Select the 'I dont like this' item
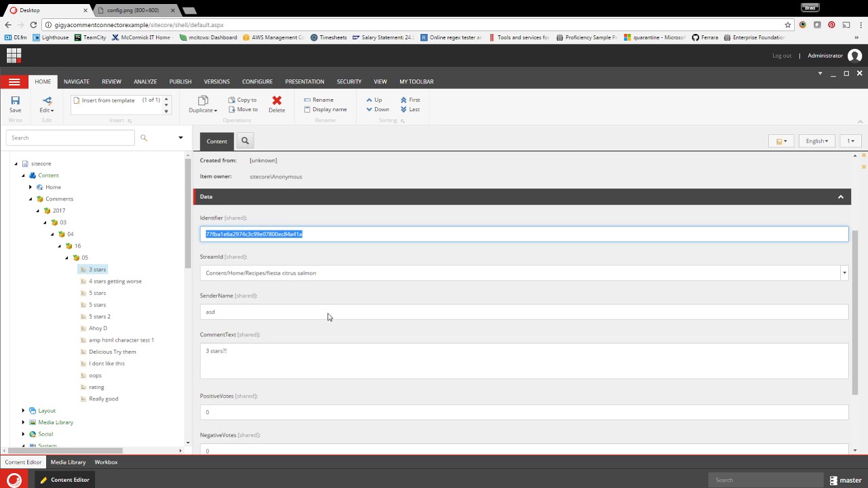The width and height of the screenshot is (868, 488). pyautogui.click(x=106, y=363)
